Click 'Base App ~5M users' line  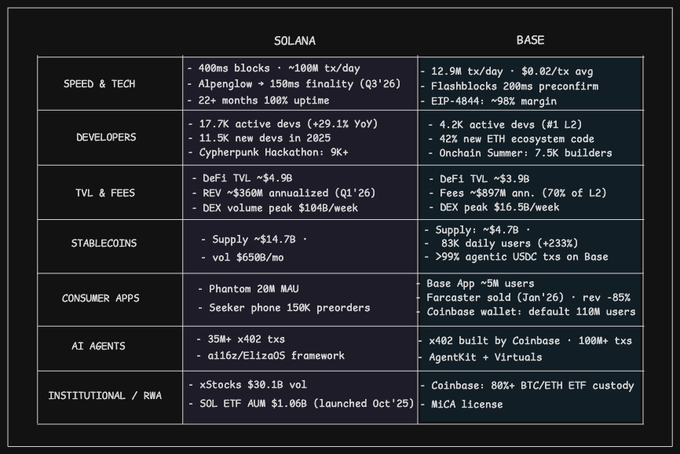pos(476,284)
